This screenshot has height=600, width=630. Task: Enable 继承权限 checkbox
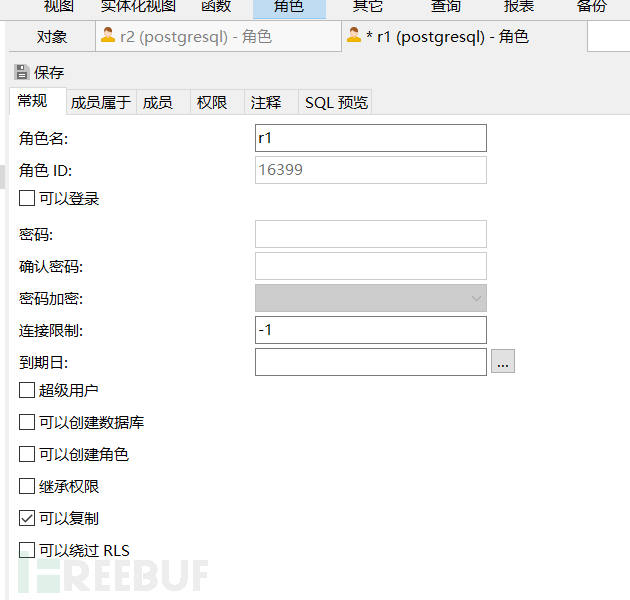(27, 486)
